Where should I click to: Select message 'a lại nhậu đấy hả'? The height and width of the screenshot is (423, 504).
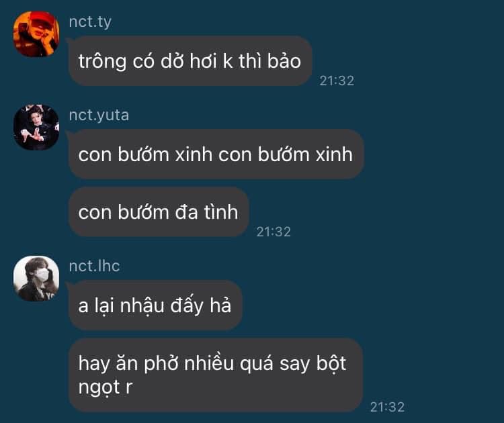(155, 305)
